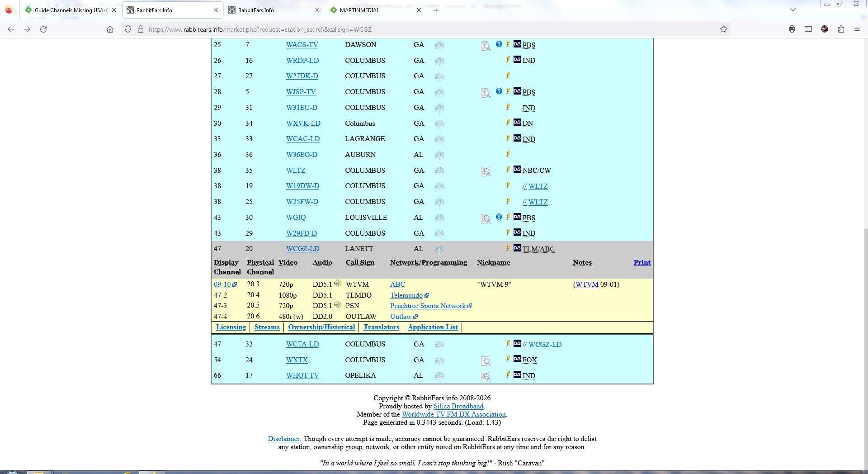This screenshot has height=474, width=868.
Task: Open the Streams section of WCGZ-LD
Action: (x=267, y=327)
